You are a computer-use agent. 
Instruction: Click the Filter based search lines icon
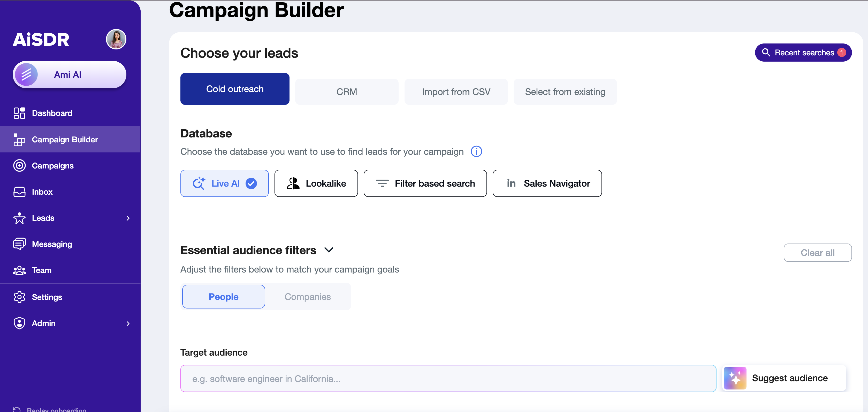click(382, 183)
